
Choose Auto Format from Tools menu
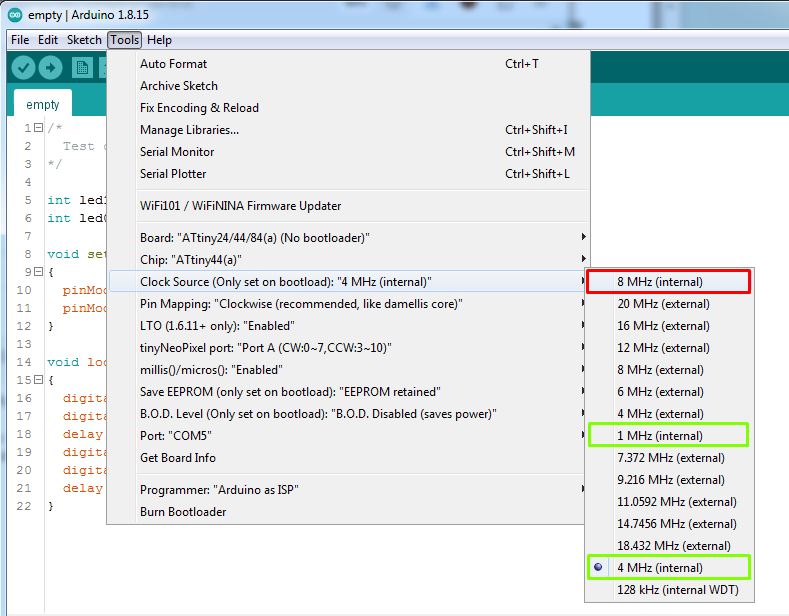[x=348, y=64]
